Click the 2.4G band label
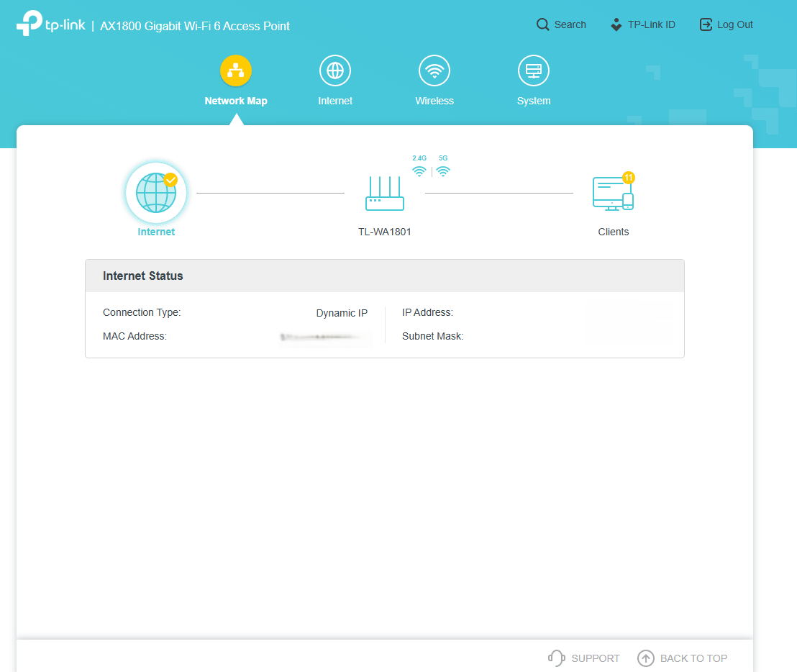 (419, 158)
